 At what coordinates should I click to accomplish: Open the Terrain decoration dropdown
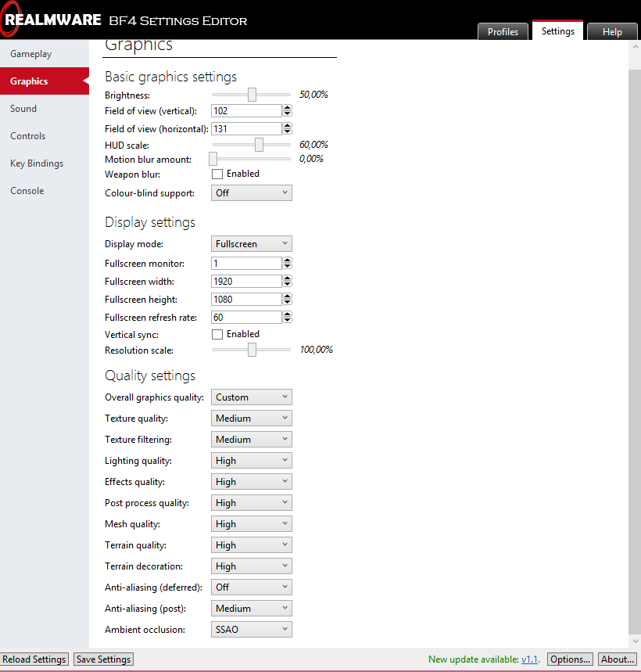tap(252, 566)
